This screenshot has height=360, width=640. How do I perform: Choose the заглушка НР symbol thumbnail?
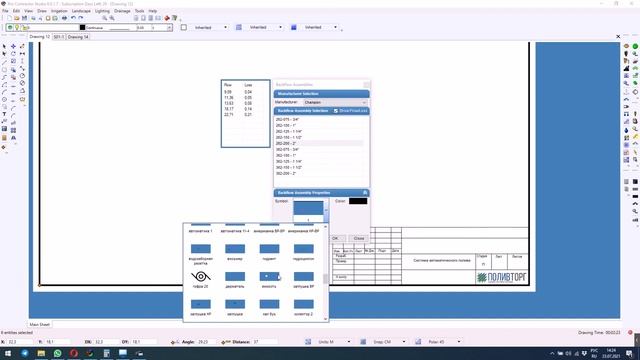click(x=201, y=304)
